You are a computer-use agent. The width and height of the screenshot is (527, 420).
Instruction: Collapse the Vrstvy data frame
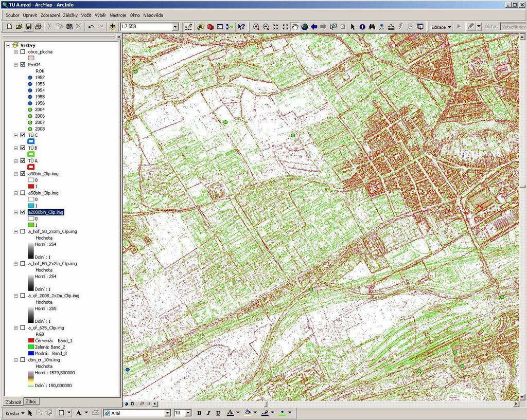pos(8,45)
